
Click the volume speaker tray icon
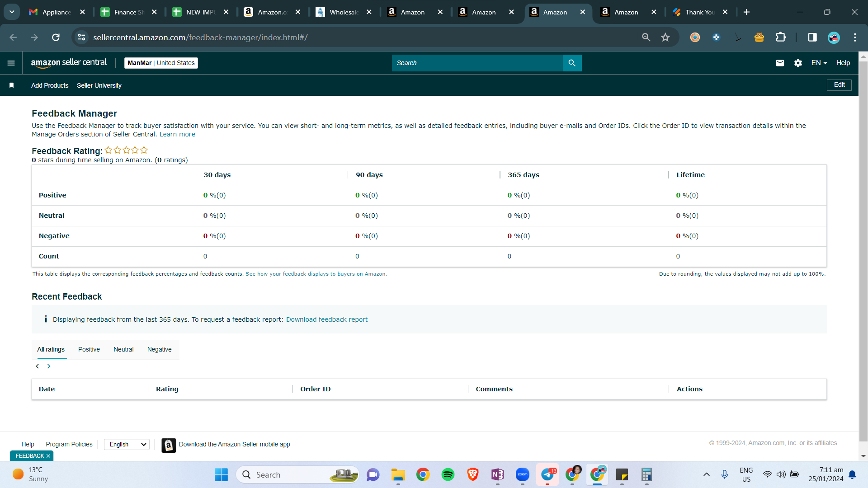point(781,474)
